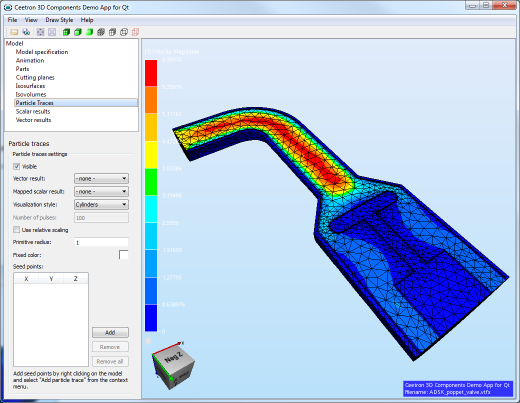
Task: Open the Draw Style menu
Action: [x=59, y=20]
